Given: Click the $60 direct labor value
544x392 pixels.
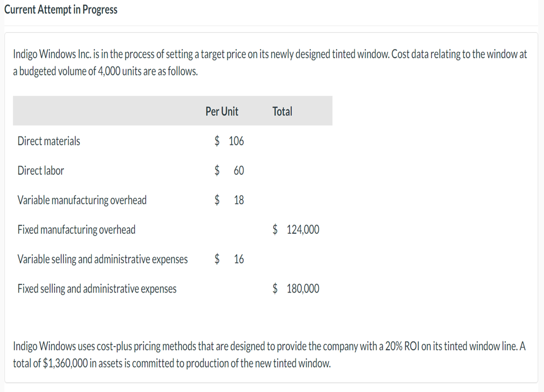Looking at the screenshot, I should (229, 171).
